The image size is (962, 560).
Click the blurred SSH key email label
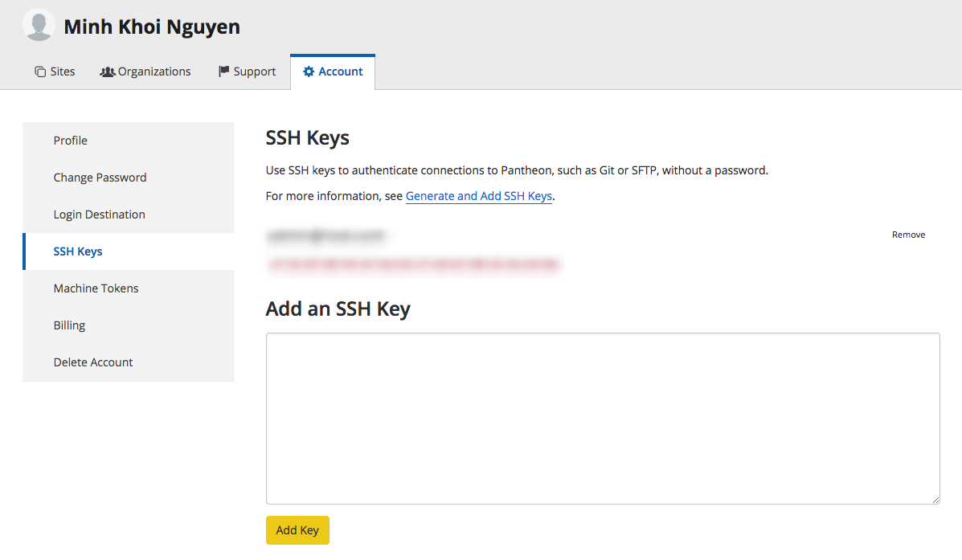click(325, 235)
